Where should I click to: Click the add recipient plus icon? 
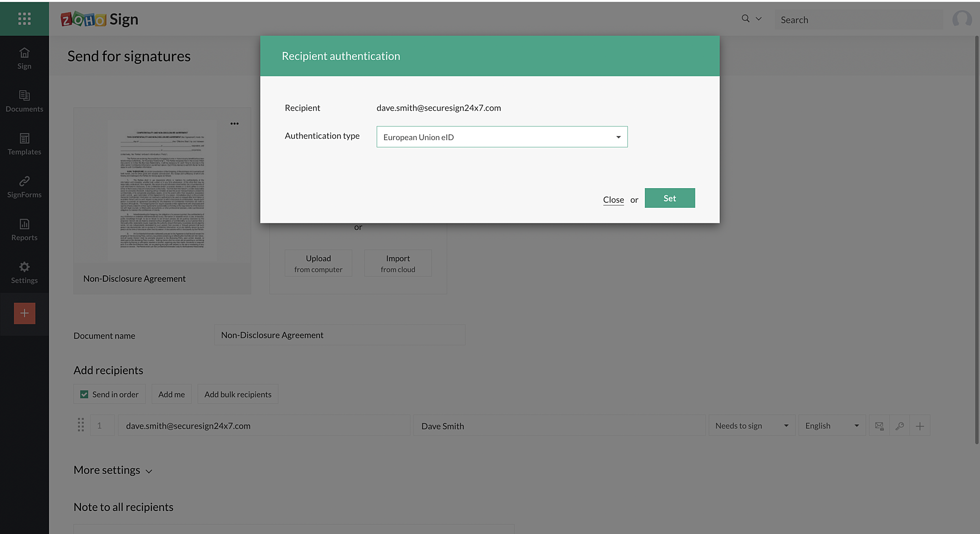(x=920, y=426)
